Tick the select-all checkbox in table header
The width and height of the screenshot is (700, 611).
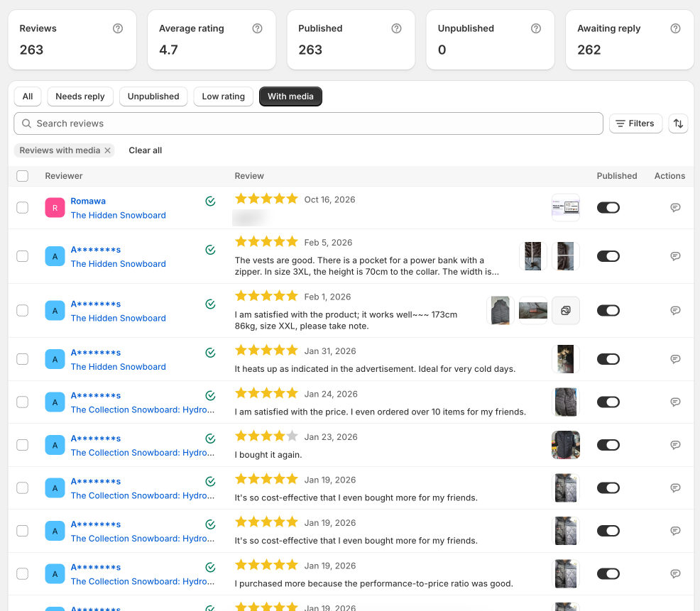click(x=22, y=176)
